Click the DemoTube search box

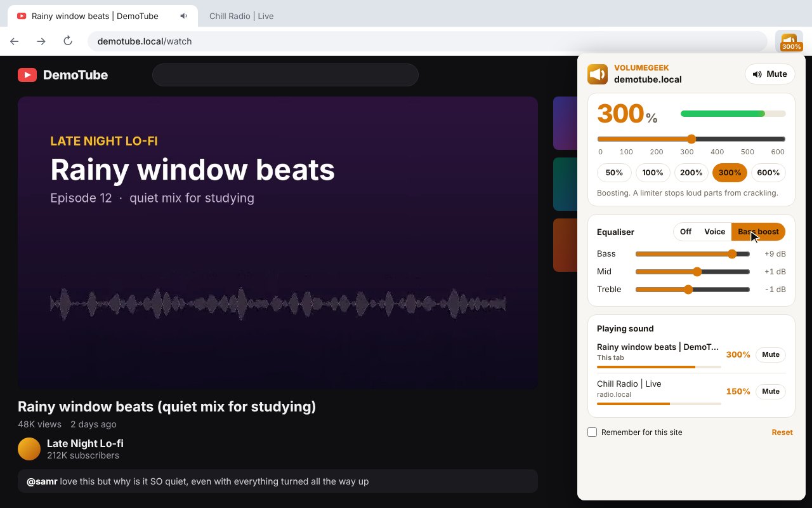285,75
